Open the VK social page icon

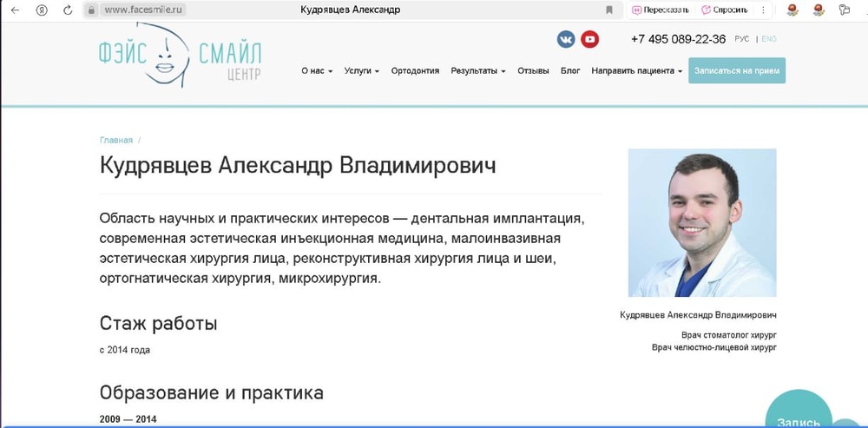(x=566, y=39)
